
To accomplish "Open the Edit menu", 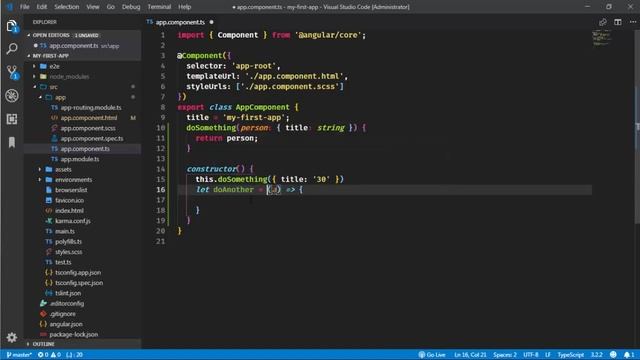I will [42, 7].
